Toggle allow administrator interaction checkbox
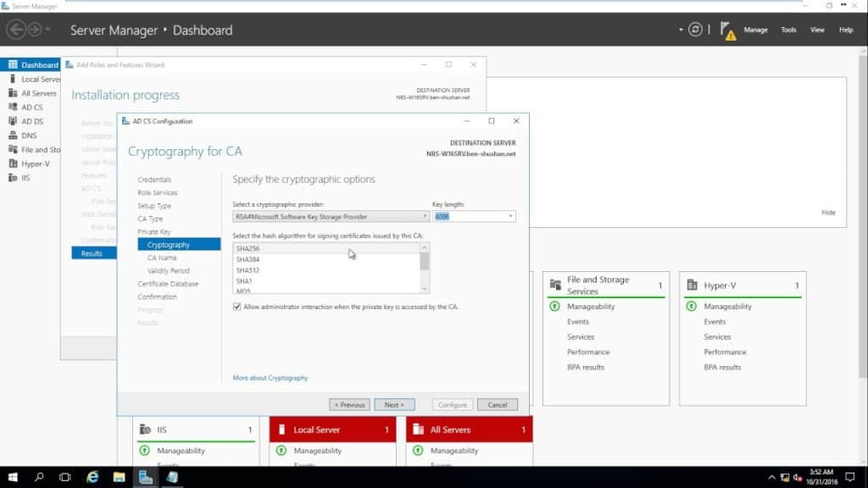 [237, 307]
